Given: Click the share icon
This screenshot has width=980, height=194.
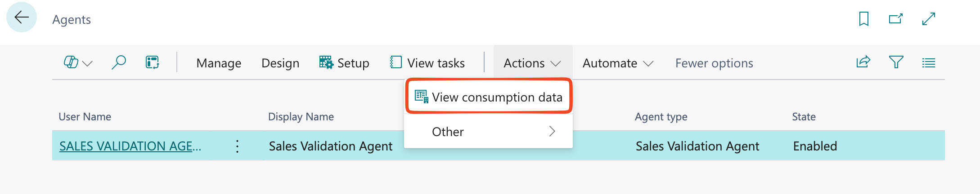Looking at the screenshot, I should [863, 62].
